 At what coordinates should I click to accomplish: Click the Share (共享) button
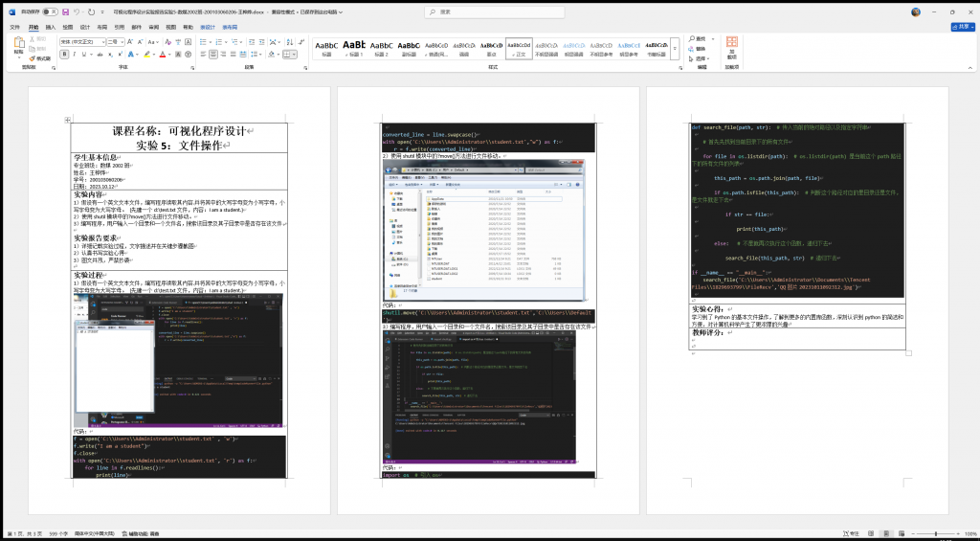[x=961, y=27]
